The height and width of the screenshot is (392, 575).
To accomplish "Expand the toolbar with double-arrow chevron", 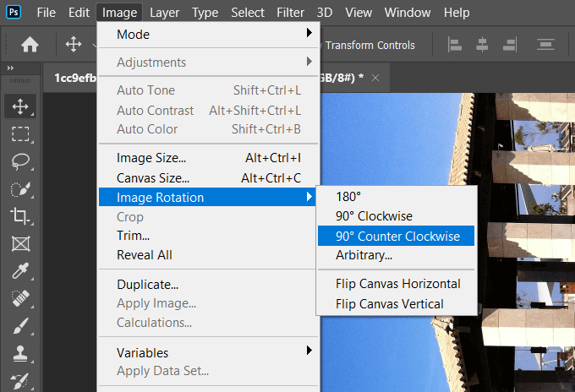I will 10,68.
